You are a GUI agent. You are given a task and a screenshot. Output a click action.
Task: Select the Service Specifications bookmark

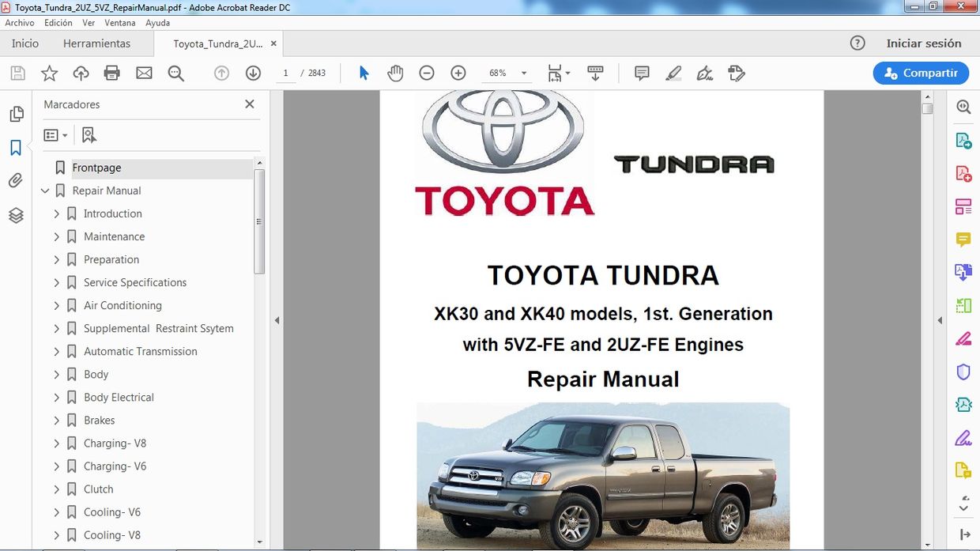(135, 282)
